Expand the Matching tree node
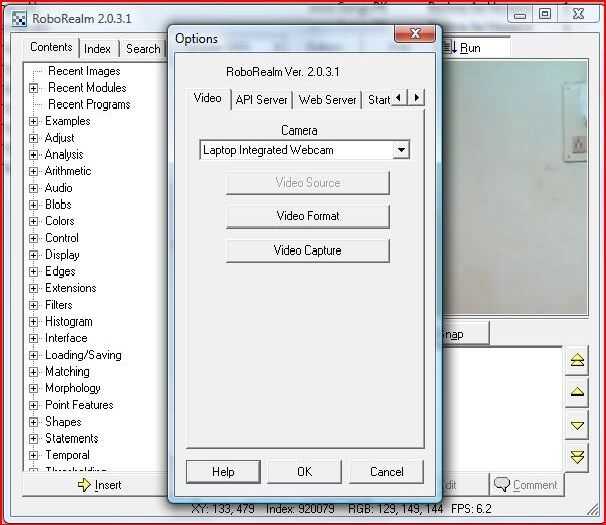606x525 pixels. pyautogui.click(x=34, y=372)
